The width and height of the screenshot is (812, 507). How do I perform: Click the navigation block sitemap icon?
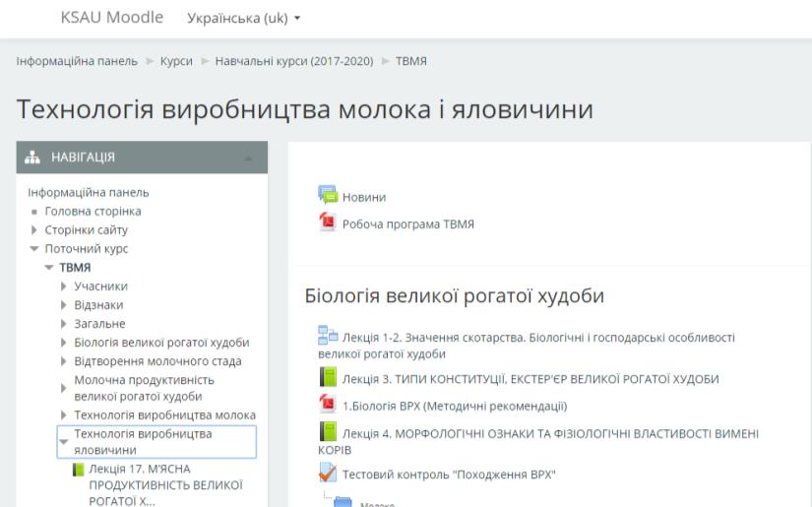point(32,157)
